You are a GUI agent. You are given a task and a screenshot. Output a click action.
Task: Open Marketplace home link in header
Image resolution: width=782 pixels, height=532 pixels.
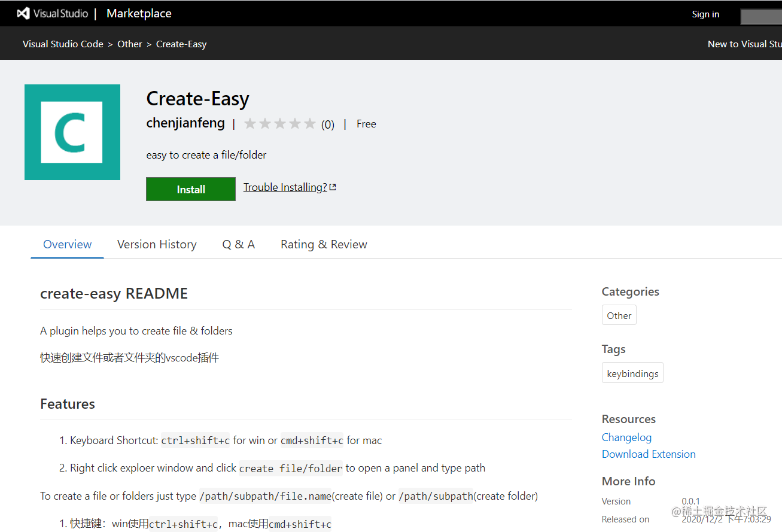139,13
